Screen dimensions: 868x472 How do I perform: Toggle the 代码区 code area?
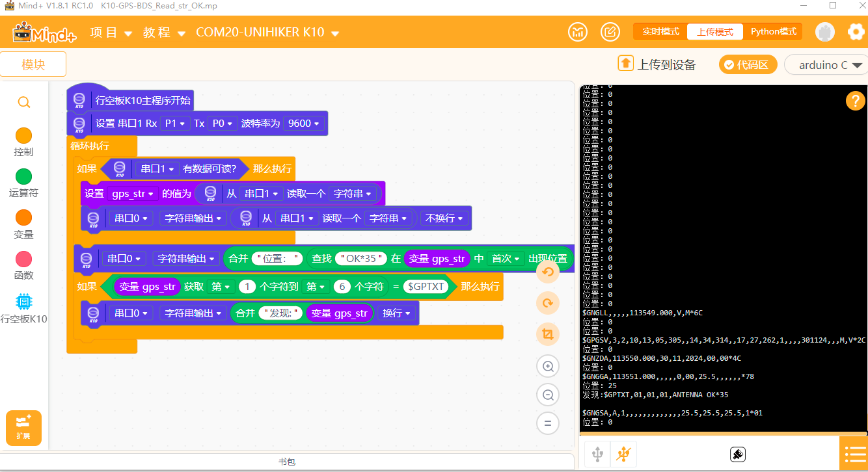tap(747, 65)
